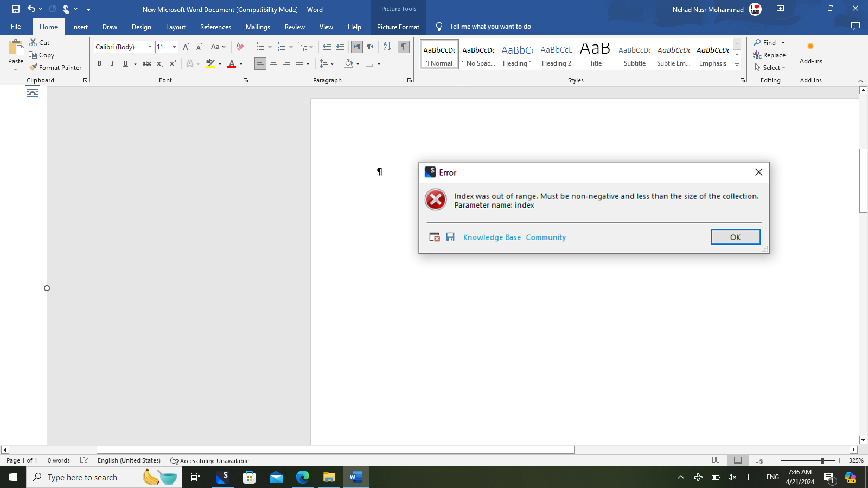This screenshot has height=488, width=868.
Task: Open the font name Calibri (Body) dropdown
Action: 150,47
